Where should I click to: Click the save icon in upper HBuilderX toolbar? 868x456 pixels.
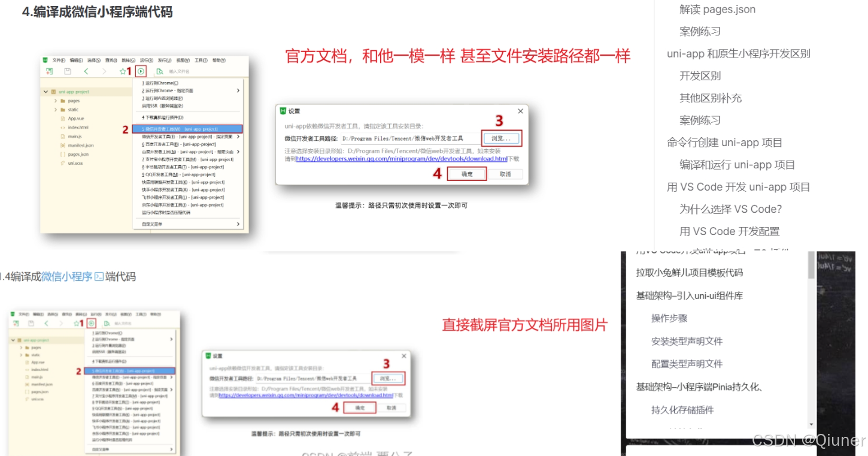[x=68, y=71]
